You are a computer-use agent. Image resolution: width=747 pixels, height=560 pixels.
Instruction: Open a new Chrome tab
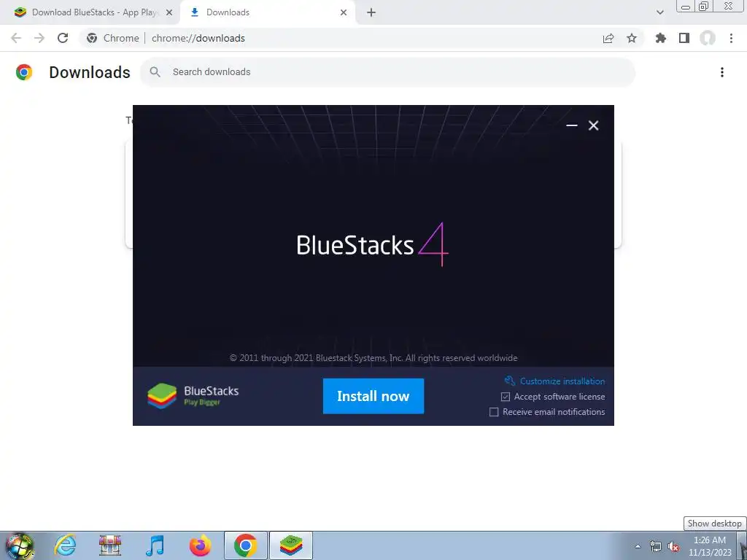tap(371, 12)
